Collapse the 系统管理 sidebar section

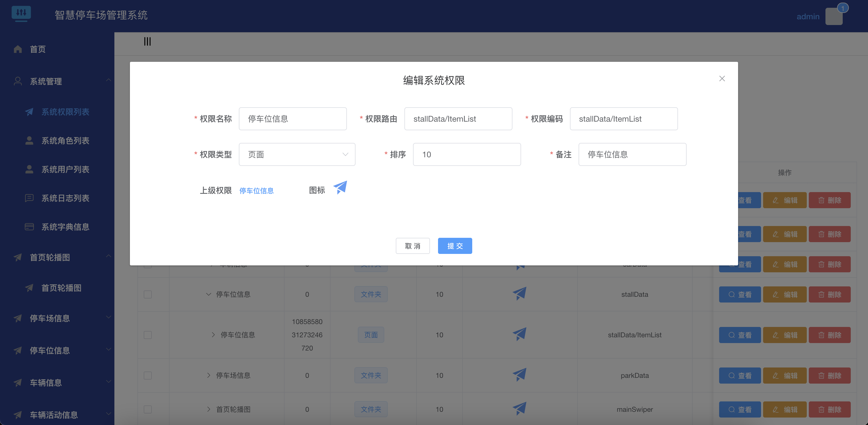[108, 81]
